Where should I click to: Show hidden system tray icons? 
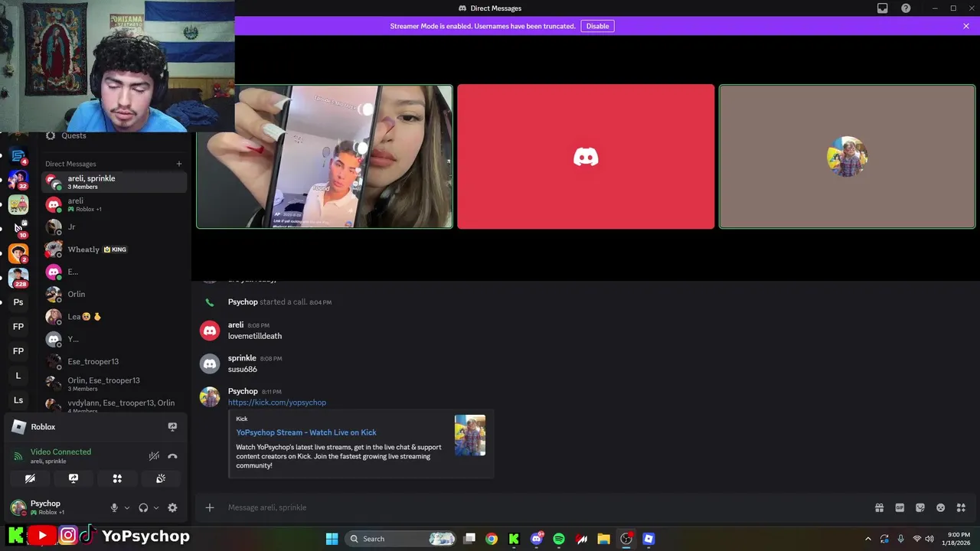coord(867,539)
